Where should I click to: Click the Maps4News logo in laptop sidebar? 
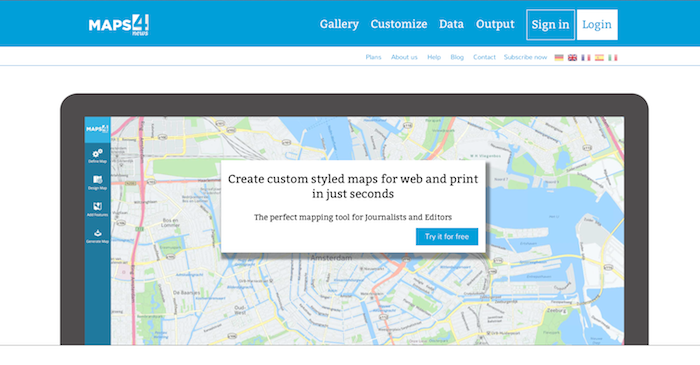97,129
